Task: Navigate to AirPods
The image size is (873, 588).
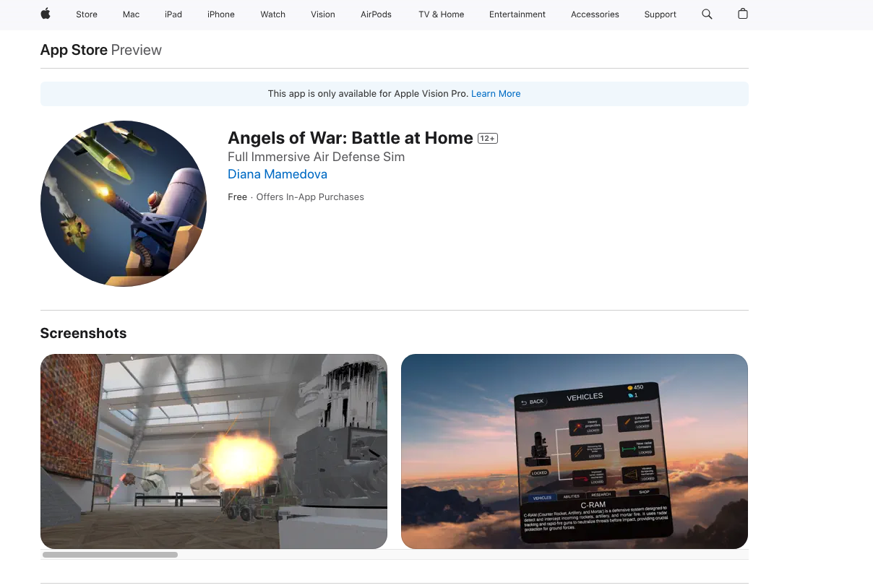Action: click(376, 14)
